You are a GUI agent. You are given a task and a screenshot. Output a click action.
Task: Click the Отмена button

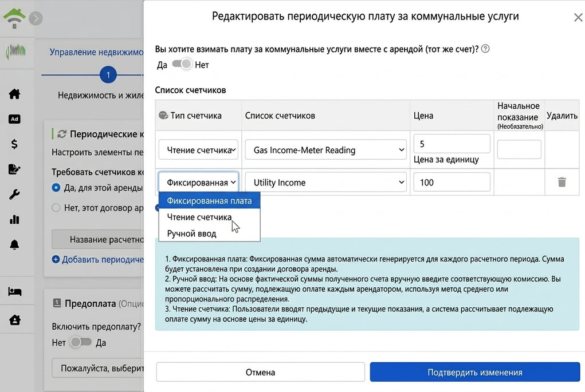coord(261,372)
